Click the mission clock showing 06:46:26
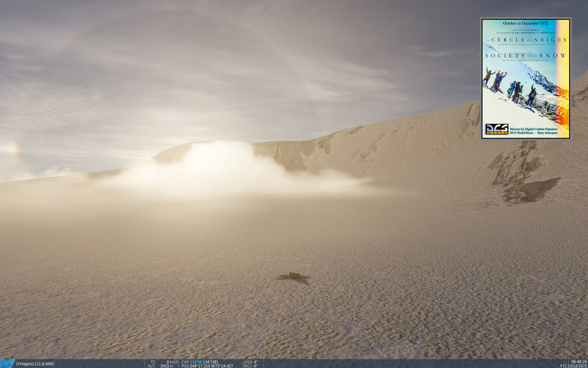Viewport: 588px width, 368px height. 579,362
